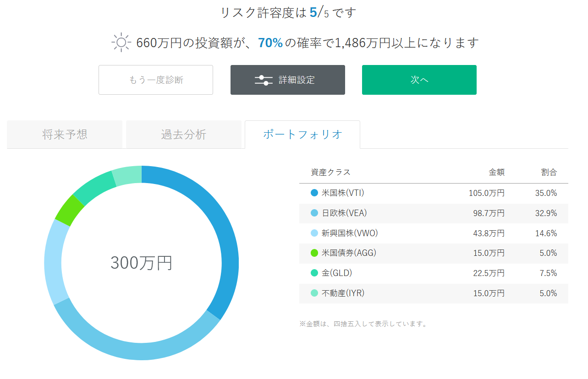
Task: Click the 米国債券(AGG) green legend dot
Action: point(314,253)
